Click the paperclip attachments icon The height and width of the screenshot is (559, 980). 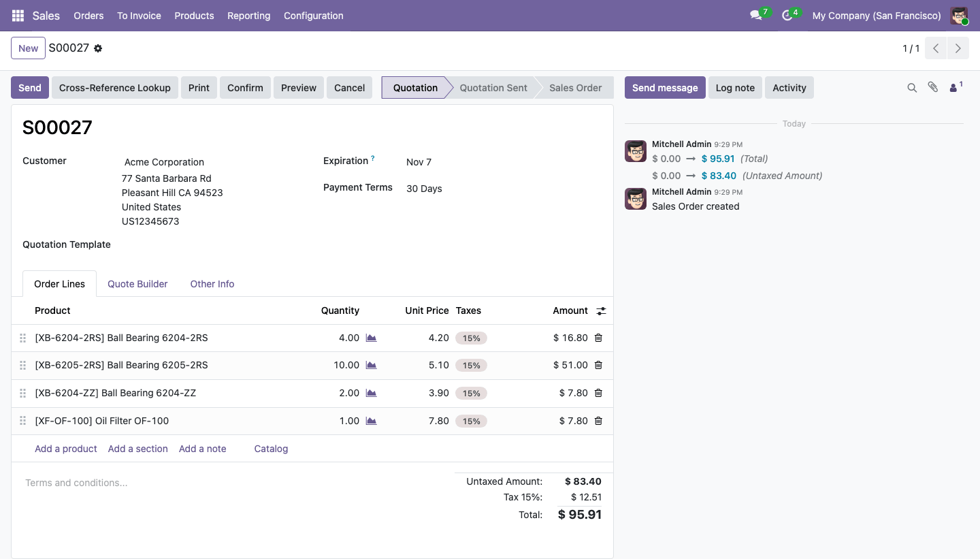pyautogui.click(x=933, y=88)
